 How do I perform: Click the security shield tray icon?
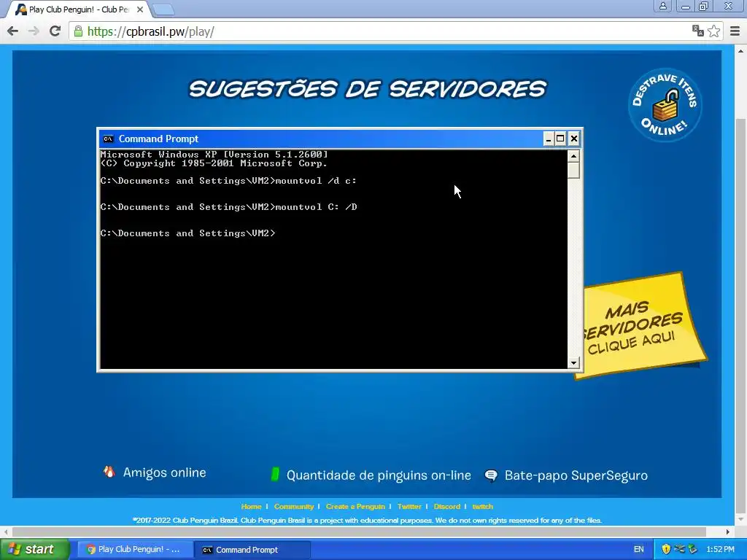[666, 550]
